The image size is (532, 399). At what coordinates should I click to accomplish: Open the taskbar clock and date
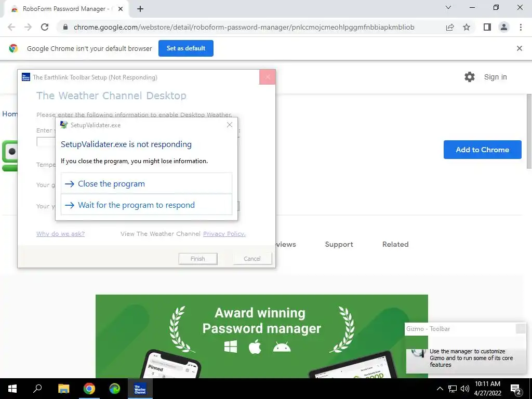click(x=487, y=389)
